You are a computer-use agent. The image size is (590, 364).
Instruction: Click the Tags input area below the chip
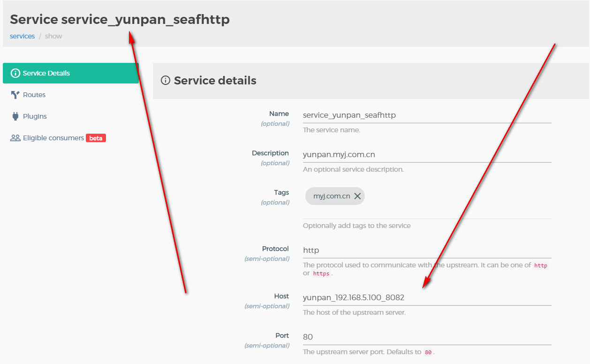pyautogui.click(x=427, y=212)
